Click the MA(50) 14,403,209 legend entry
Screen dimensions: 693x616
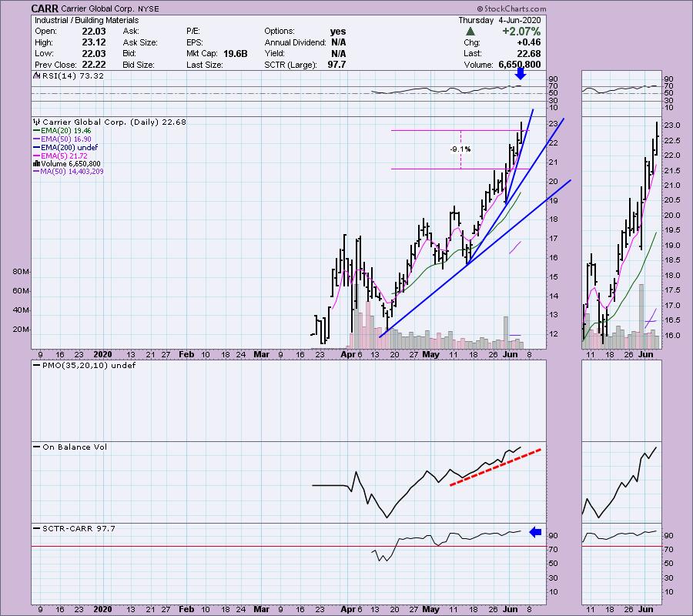pyautogui.click(x=69, y=172)
